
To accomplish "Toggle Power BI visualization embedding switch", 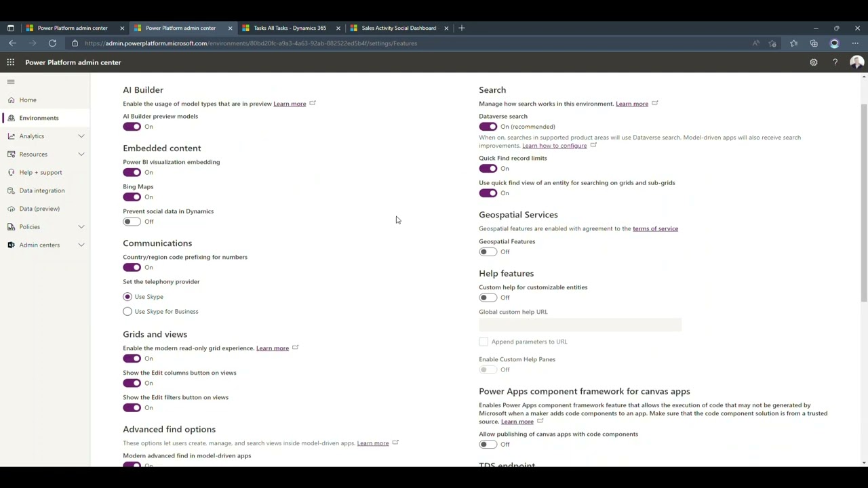I will pyautogui.click(x=132, y=173).
